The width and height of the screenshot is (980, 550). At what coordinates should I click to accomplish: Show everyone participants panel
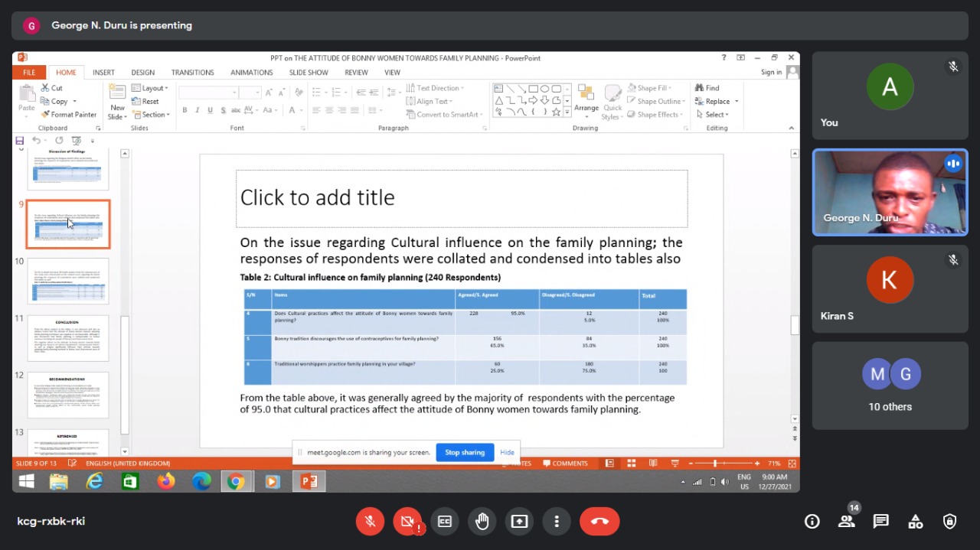point(847,522)
